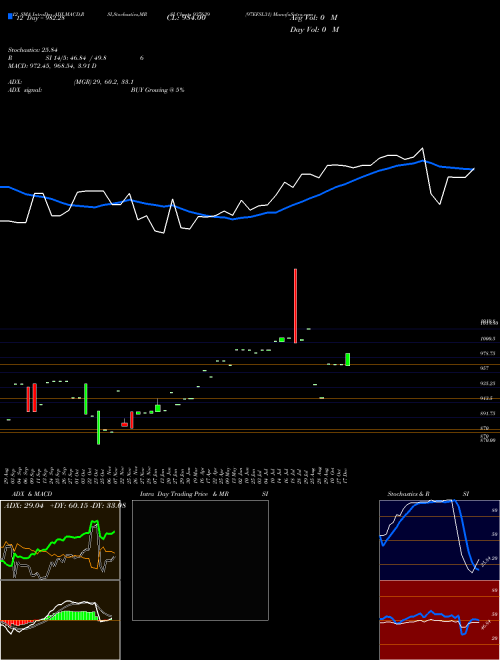Click the CL: 984.00 closing price text
The width and height of the screenshot is (500, 660).
[x=186, y=18]
